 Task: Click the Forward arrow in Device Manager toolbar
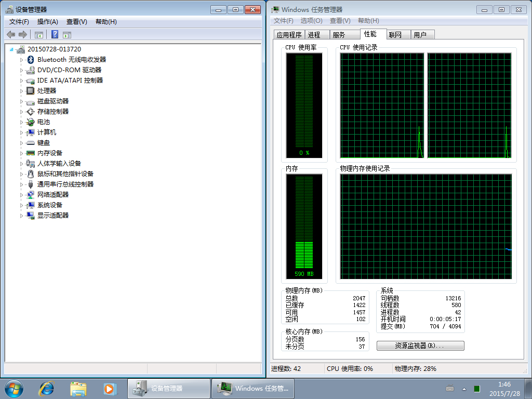(23, 35)
